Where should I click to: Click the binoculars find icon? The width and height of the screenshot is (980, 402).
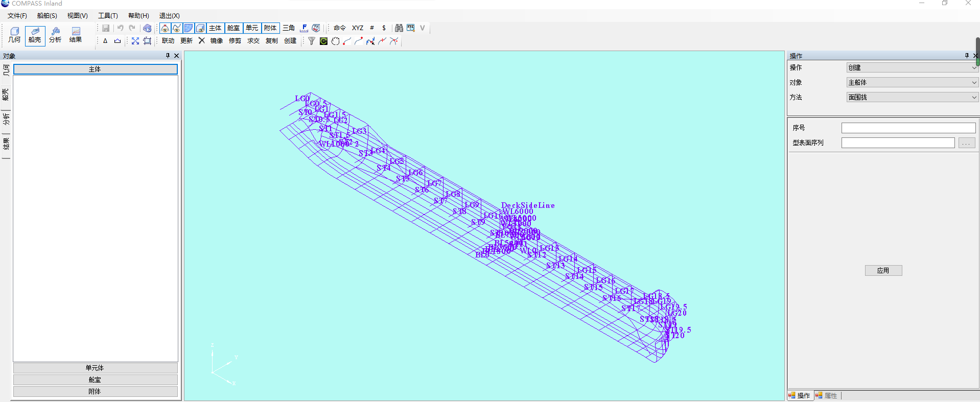(x=399, y=28)
